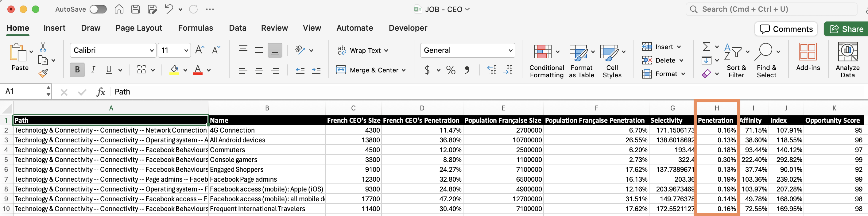The image size is (868, 216).
Task: Copy the selection with the Copy icon
Action: (x=43, y=60)
